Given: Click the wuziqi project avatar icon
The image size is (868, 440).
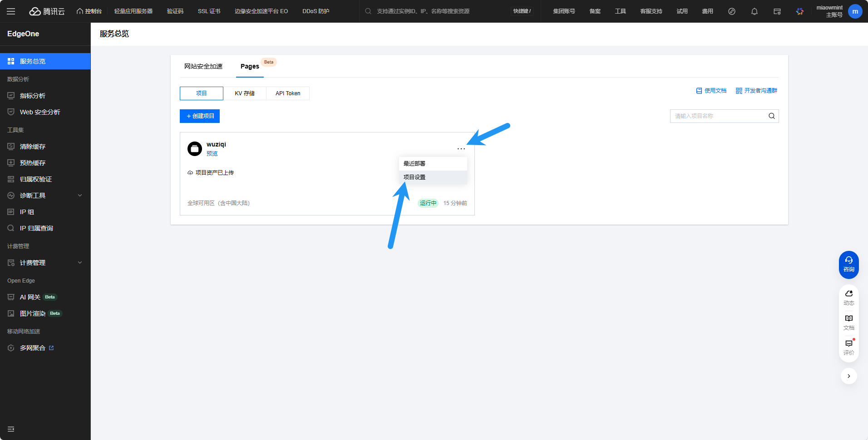Looking at the screenshot, I should click(195, 149).
